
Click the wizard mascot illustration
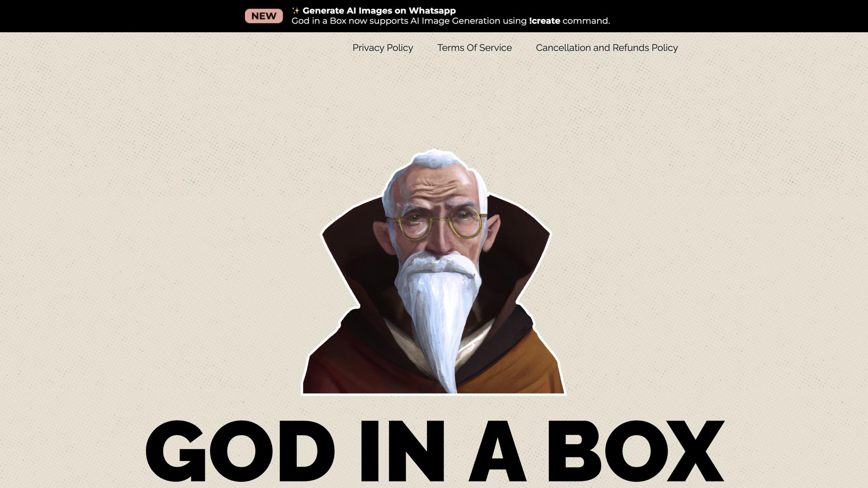pos(434,271)
